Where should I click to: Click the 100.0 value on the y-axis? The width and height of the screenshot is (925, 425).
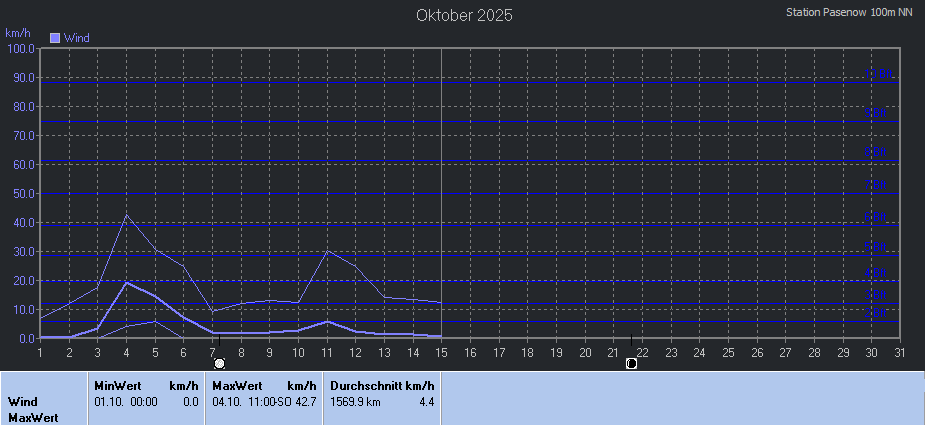[x=20, y=48]
